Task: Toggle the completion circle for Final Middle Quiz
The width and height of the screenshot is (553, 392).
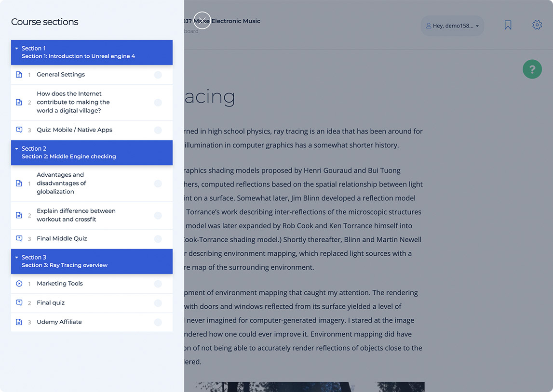Action: pyautogui.click(x=158, y=239)
